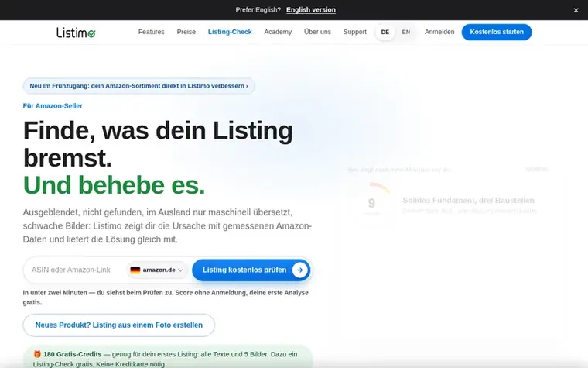Open the Über uns page

point(317,32)
